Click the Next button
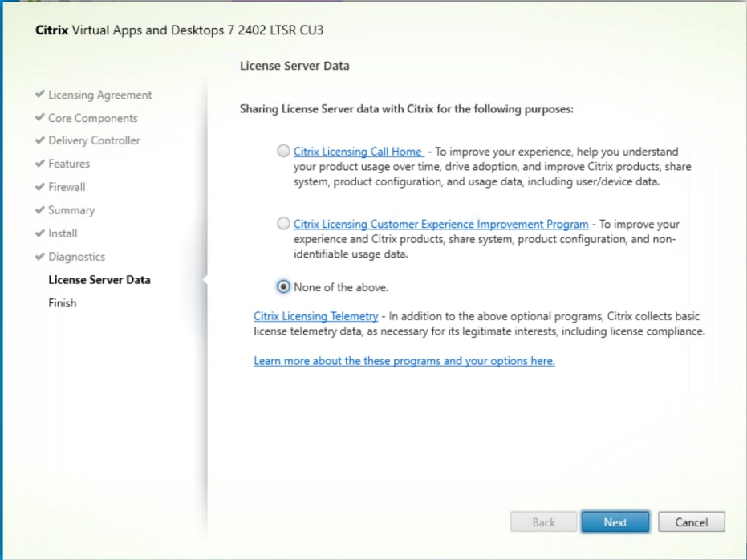 [x=615, y=522]
